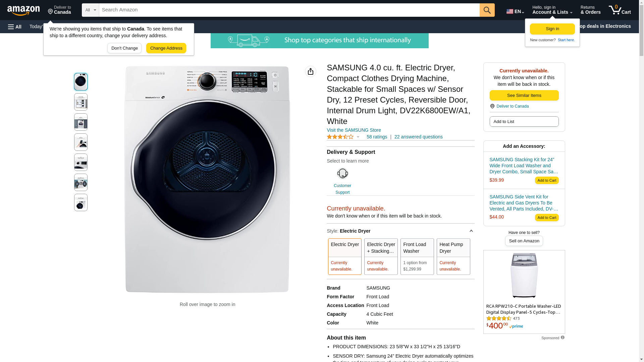Open the Account & Lists menu

[x=552, y=10]
